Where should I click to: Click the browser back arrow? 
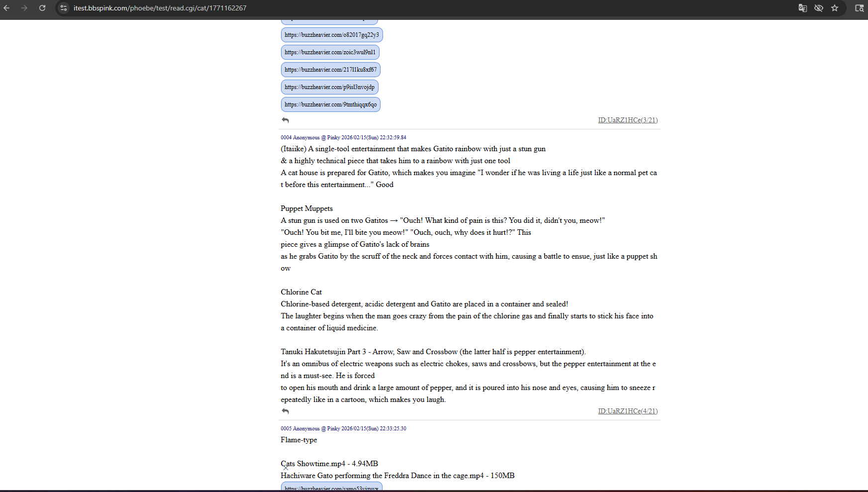7,8
